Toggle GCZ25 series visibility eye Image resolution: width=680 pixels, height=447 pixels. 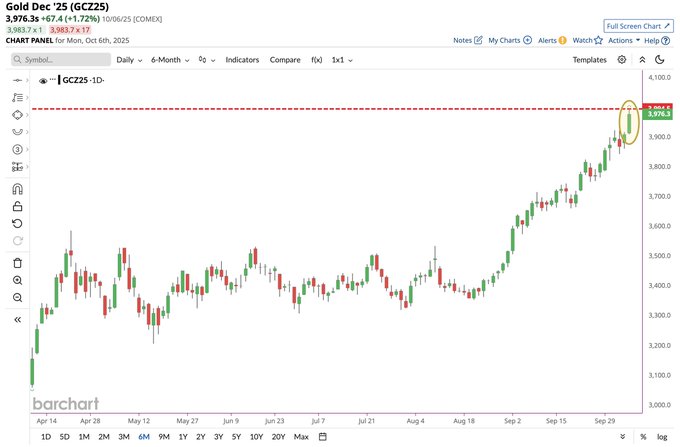pyautogui.click(x=43, y=81)
